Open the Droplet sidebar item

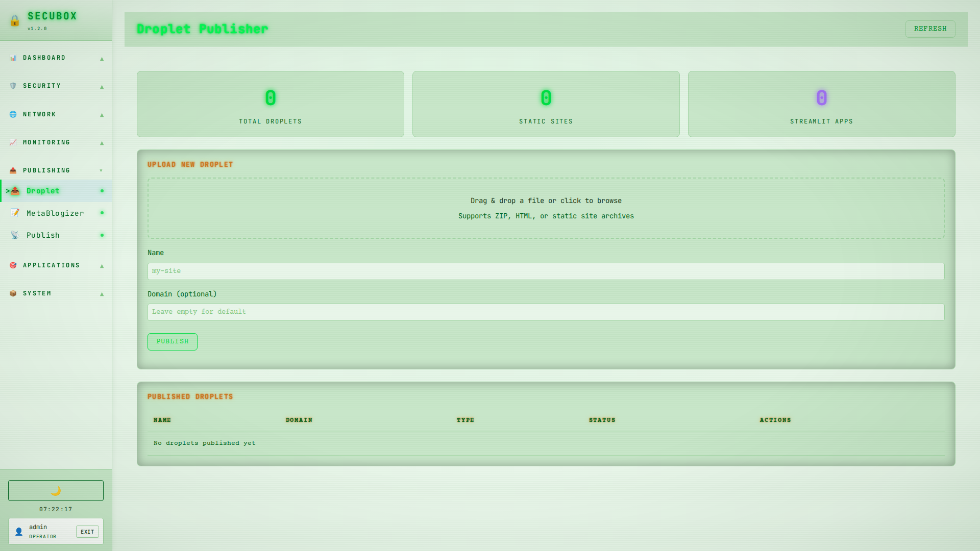pos(43,191)
